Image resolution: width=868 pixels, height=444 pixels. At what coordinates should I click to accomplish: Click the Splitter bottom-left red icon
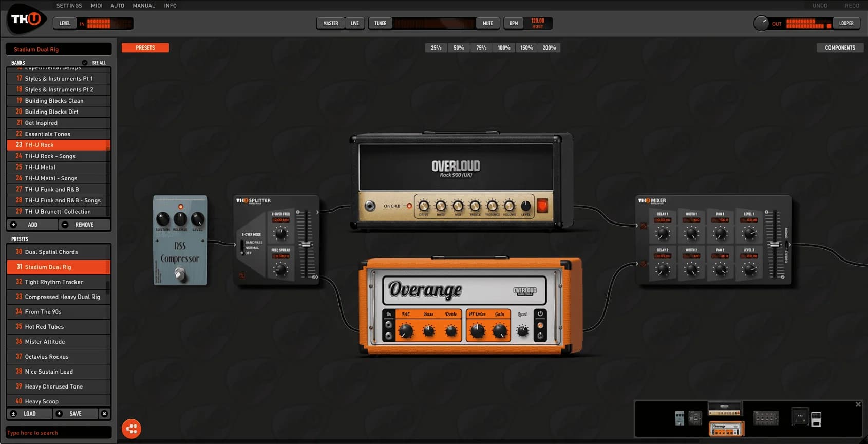pos(242,276)
